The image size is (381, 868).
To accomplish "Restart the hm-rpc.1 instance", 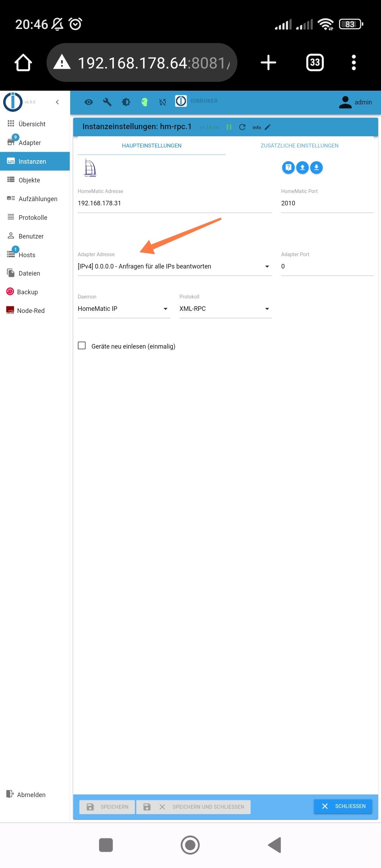I will tap(242, 127).
